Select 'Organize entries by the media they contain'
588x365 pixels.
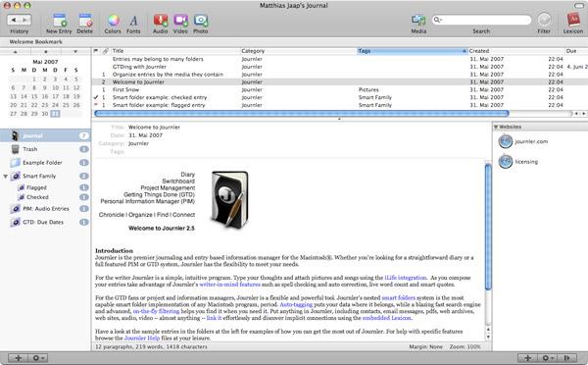[x=340, y=75]
